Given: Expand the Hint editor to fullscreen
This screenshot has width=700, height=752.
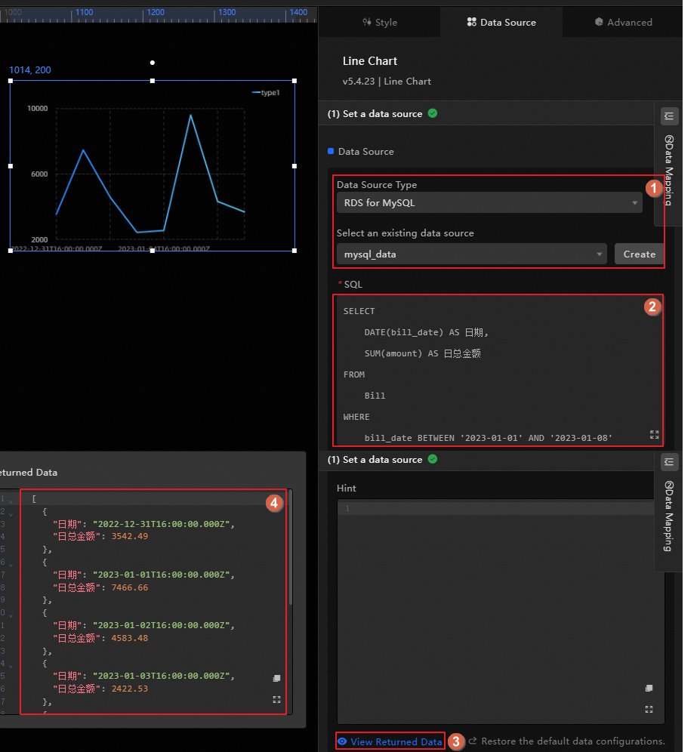Looking at the screenshot, I should pyautogui.click(x=649, y=709).
